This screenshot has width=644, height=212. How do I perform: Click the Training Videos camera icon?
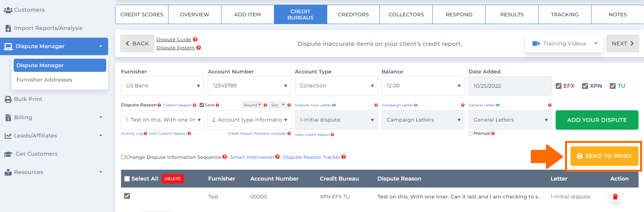[536, 43]
